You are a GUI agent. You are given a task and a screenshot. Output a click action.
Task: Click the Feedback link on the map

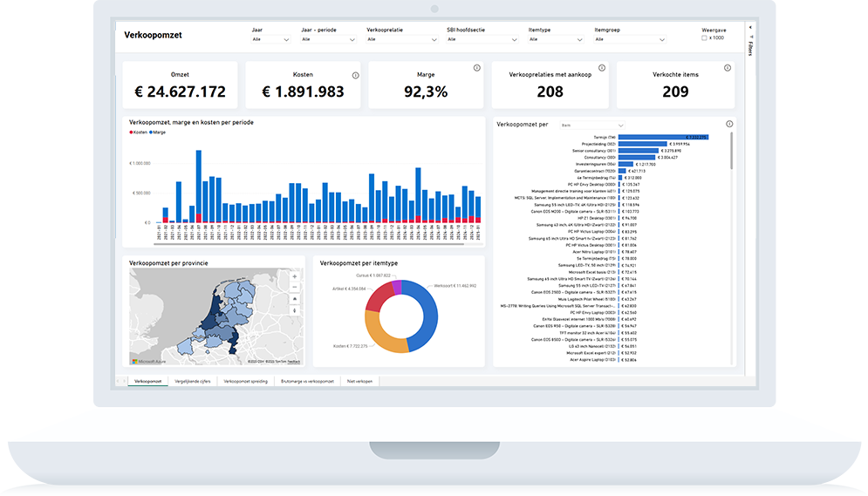[294, 361]
